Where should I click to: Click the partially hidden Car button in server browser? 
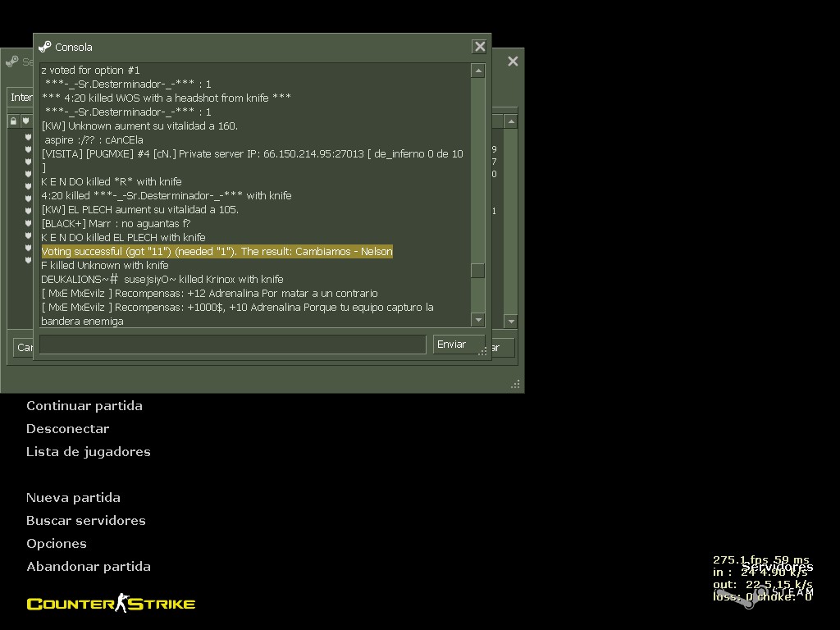24,347
